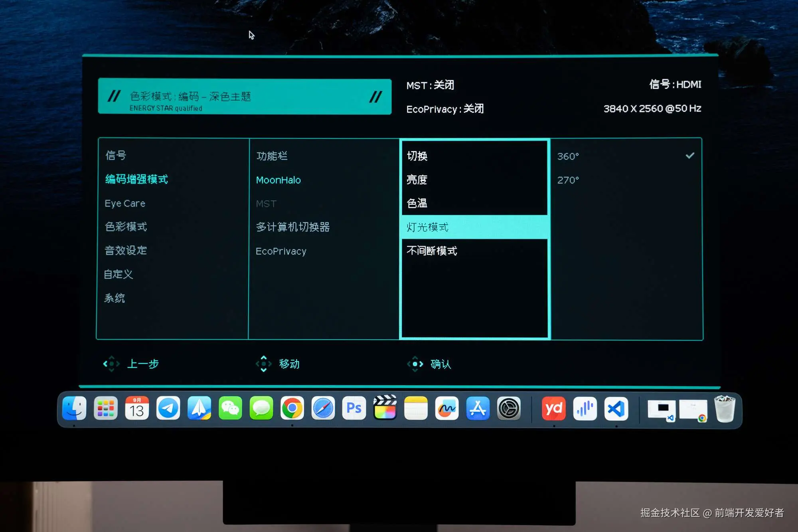The height and width of the screenshot is (532, 798).
Task: Open the App Store dock icon
Action: 478,408
